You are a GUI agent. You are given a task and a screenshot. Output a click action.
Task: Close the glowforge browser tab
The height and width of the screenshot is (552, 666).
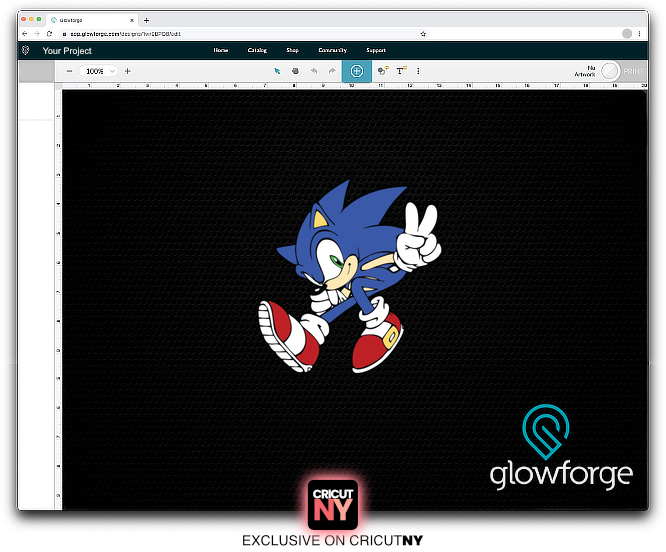pyautogui.click(x=132, y=20)
